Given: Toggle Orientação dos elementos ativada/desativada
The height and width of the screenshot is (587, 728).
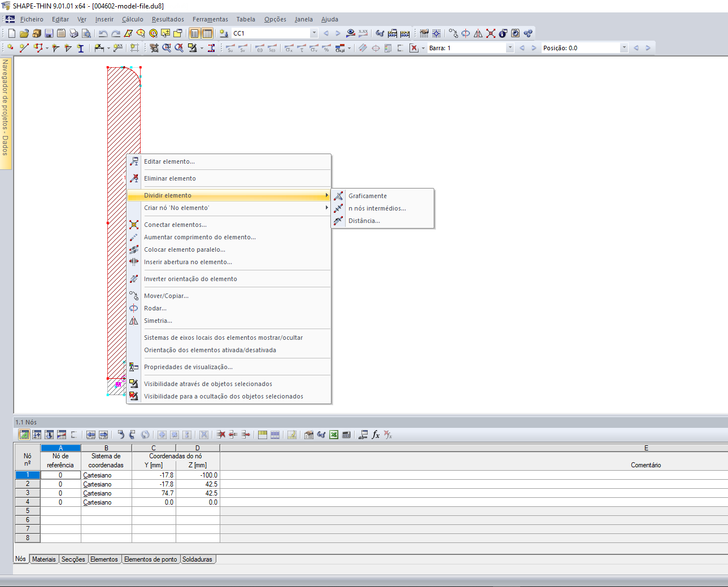Looking at the screenshot, I should (229, 350).
